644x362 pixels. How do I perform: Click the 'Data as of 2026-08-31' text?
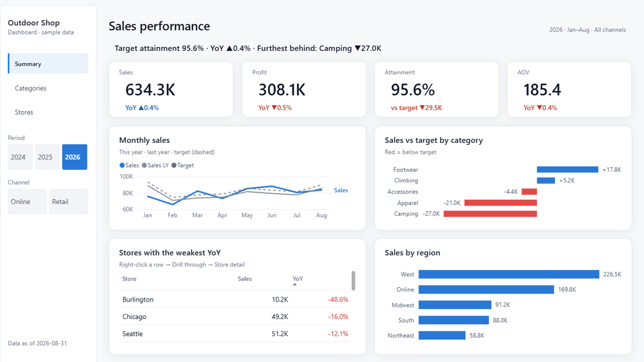tap(37, 343)
